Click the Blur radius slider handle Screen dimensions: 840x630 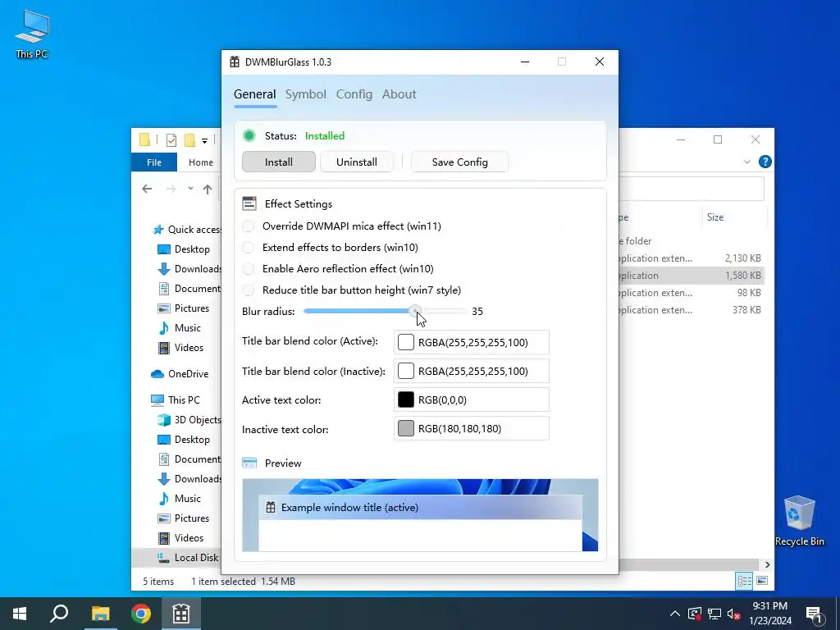[x=415, y=311]
